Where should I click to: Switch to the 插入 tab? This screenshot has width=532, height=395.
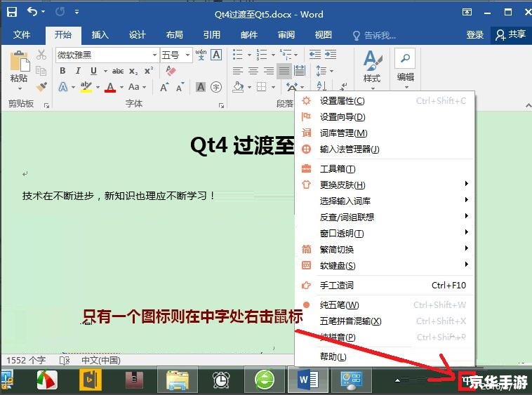[x=100, y=35]
